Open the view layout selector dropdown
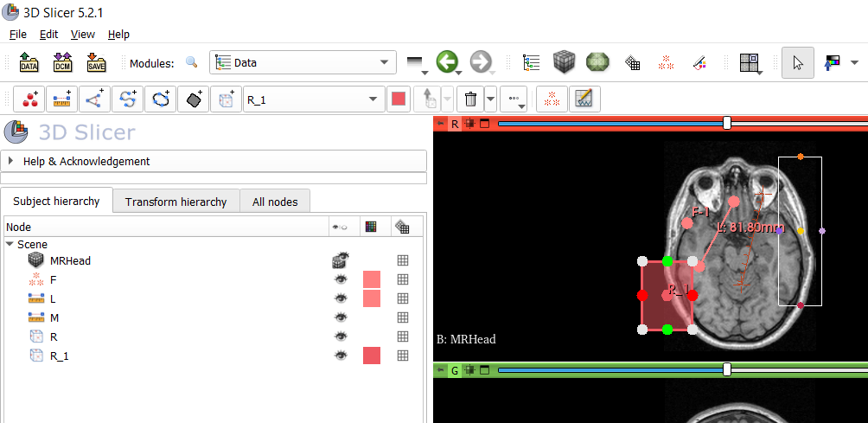Image resolution: width=868 pixels, height=423 pixels. click(x=750, y=63)
